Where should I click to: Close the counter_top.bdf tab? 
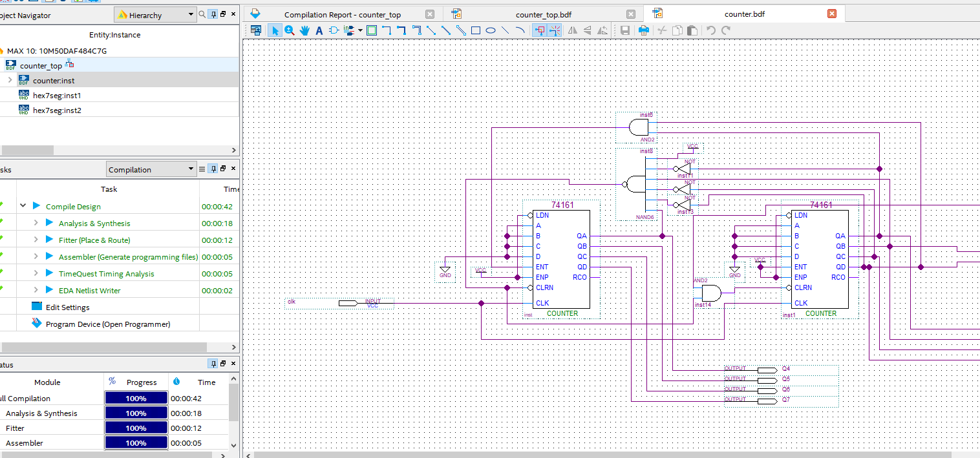631,14
